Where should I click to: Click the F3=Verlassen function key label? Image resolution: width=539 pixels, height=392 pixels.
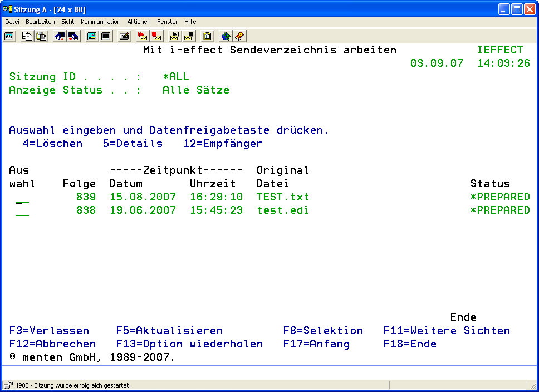click(x=48, y=331)
